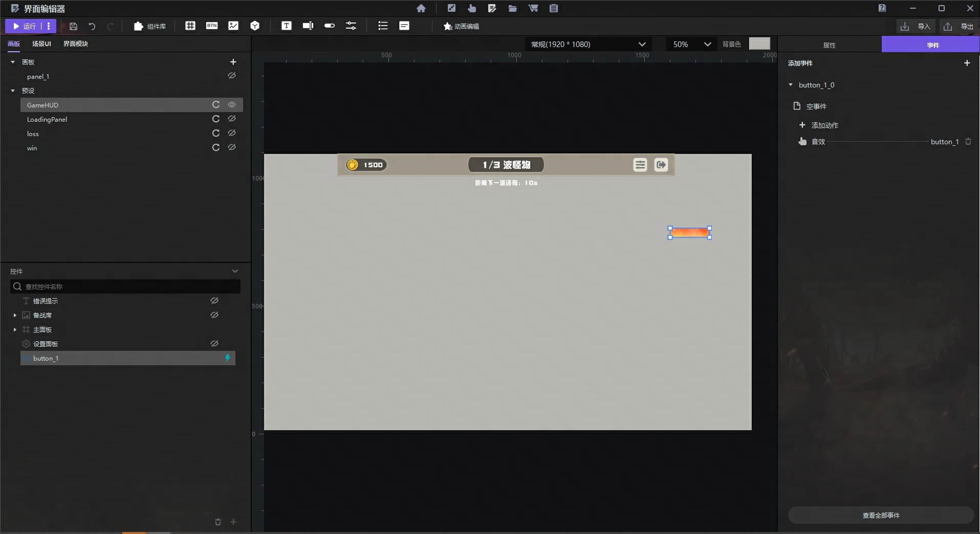The width and height of the screenshot is (980, 534).
Task: Redo the last undone action
Action: coord(111,26)
